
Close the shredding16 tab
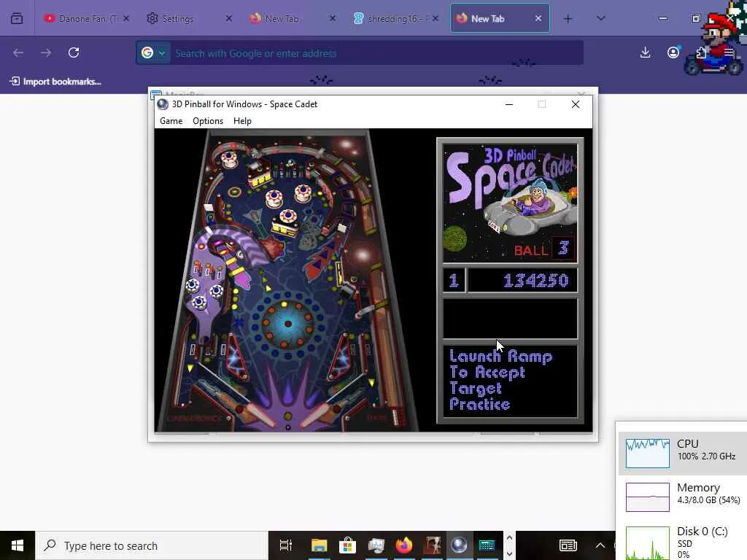[435, 18]
